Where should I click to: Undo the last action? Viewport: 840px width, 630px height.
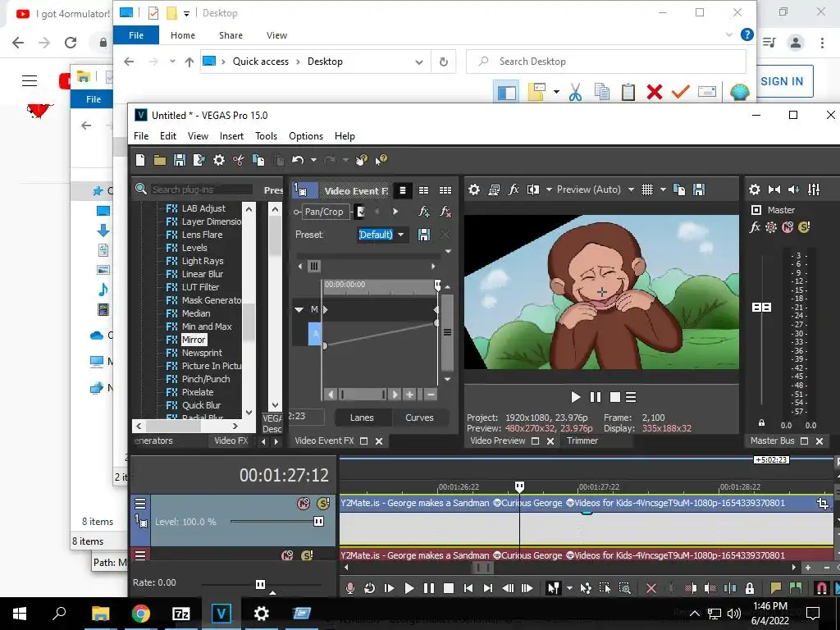point(298,160)
